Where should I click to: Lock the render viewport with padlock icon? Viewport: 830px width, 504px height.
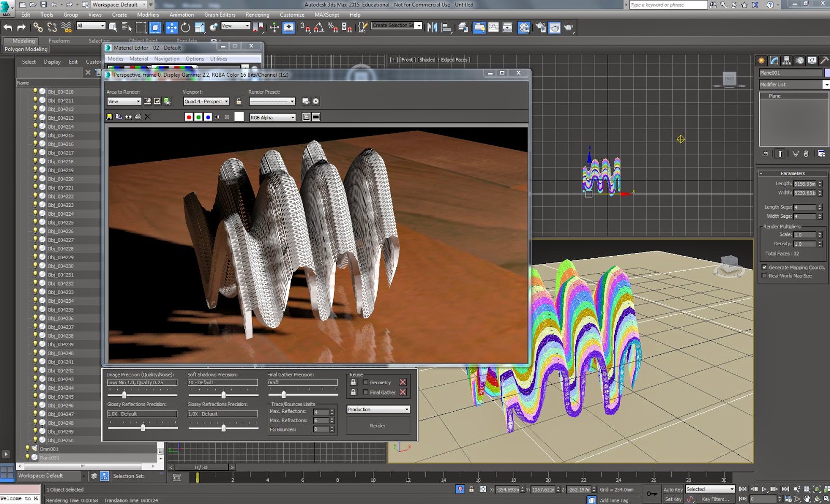pyautogui.click(x=239, y=102)
